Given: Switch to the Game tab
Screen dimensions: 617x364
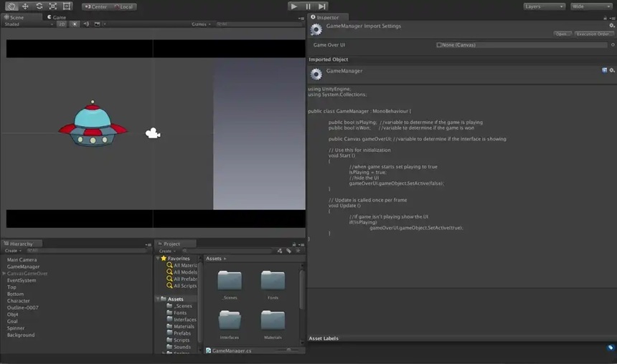Looking at the screenshot, I should point(57,17).
